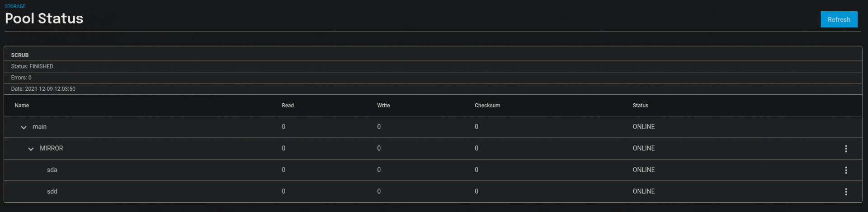Click the Read column header

pos(288,106)
